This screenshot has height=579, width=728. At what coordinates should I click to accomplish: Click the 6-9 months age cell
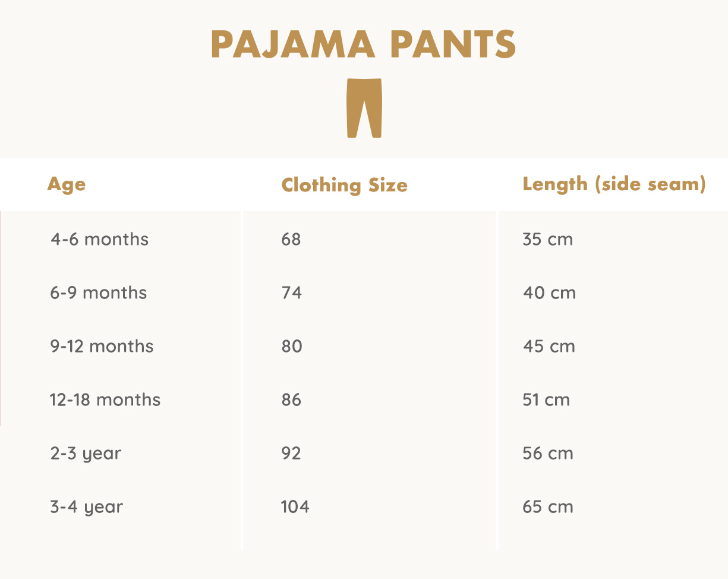[x=99, y=293]
